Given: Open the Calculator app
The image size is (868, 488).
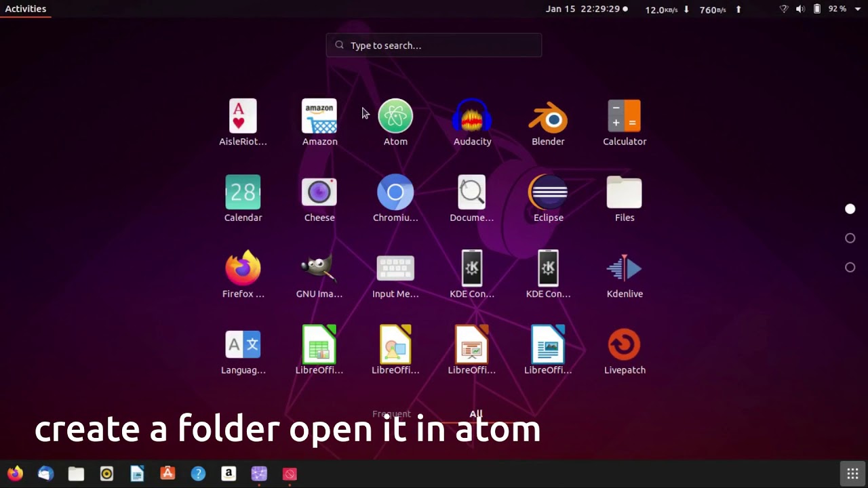Looking at the screenshot, I should 625,123.
